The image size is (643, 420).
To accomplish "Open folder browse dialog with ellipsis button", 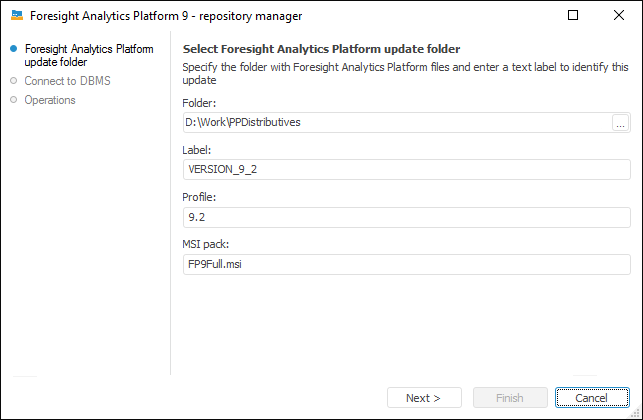I will tap(620, 123).
